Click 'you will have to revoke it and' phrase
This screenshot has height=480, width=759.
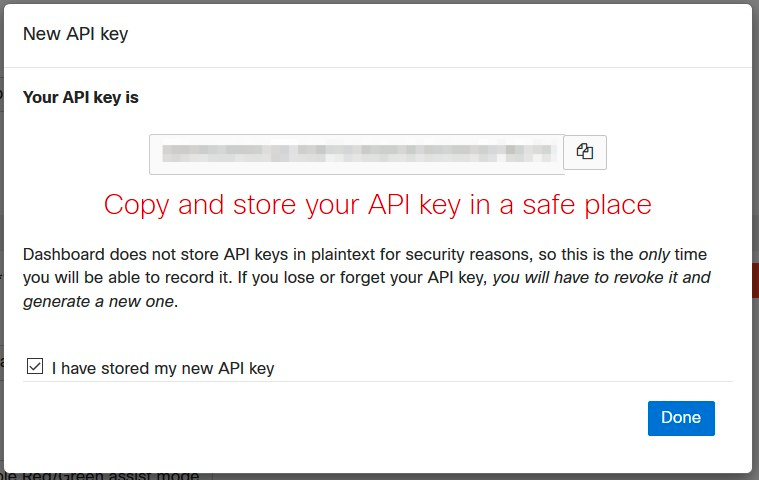[x=602, y=278]
